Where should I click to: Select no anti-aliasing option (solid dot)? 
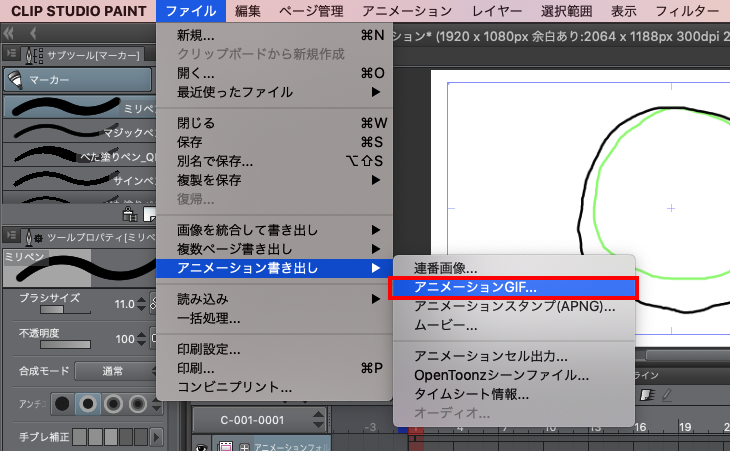(62, 404)
